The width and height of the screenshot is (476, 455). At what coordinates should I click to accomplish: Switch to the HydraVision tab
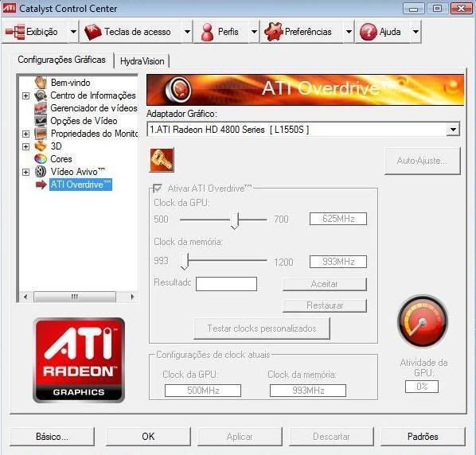click(x=142, y=61)
